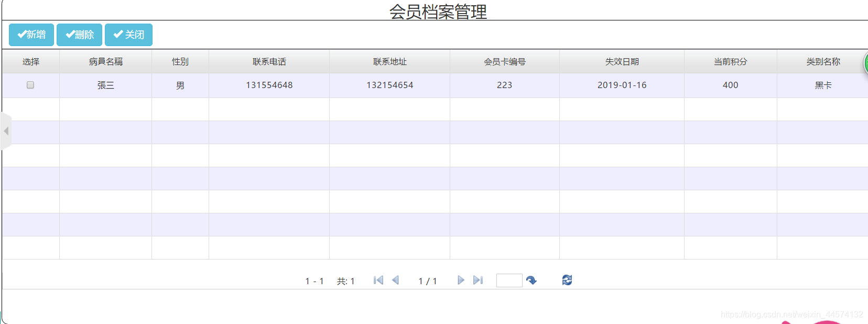Viewport: 868px width, 324px height.
Task: Click the 选择 column header
Action: tap(31, 62)
